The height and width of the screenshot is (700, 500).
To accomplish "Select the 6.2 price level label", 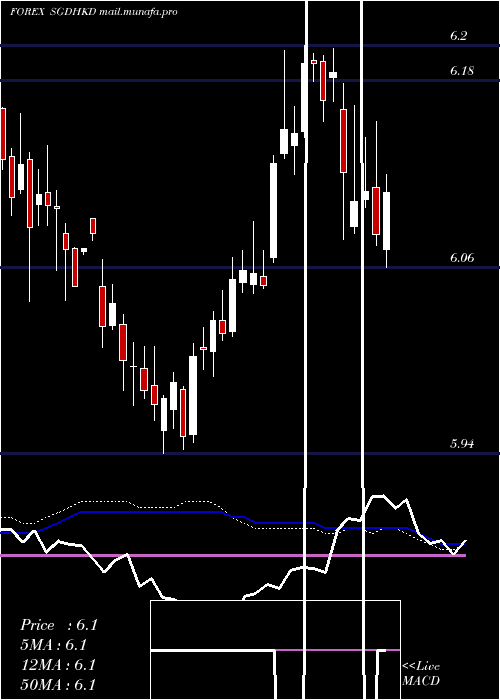I will tap(458, 36).
